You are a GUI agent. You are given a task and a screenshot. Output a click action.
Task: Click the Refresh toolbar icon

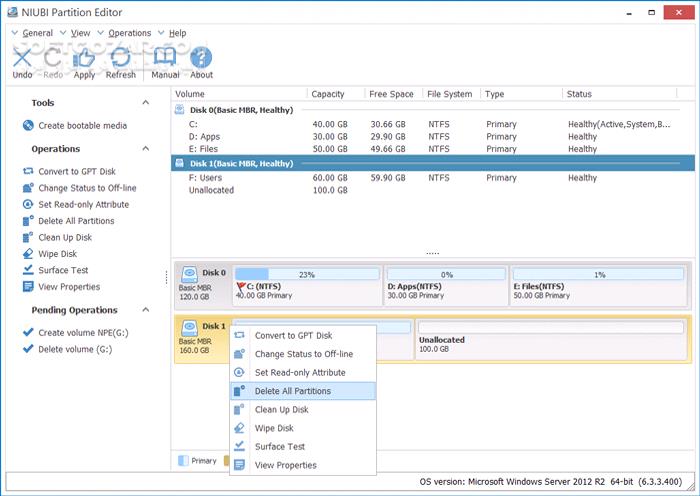[x=121, y=58]
